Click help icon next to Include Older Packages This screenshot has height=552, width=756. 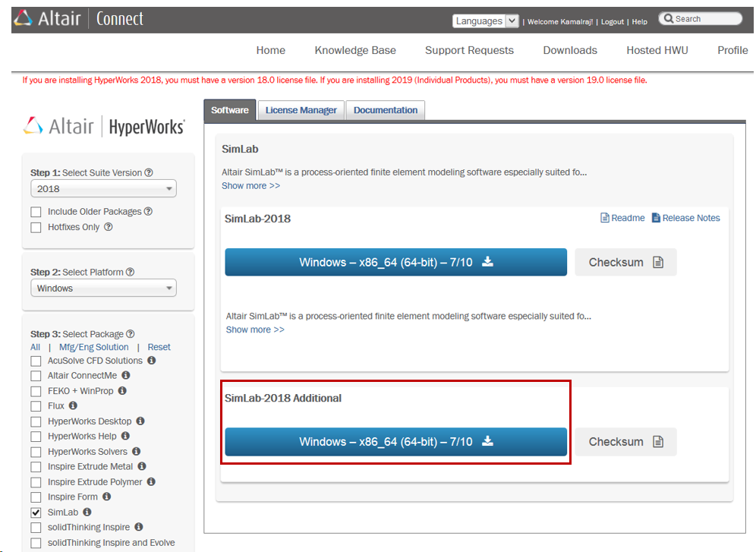(149, 212)
